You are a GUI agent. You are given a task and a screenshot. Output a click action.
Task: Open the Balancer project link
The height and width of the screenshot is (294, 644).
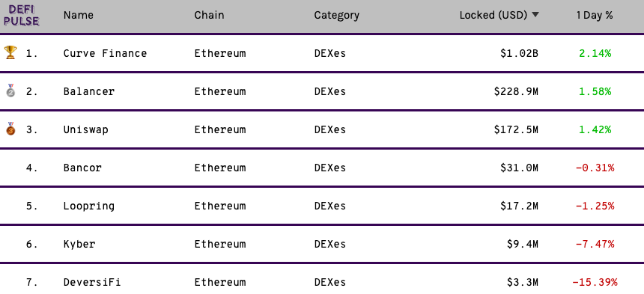point(88,91)
